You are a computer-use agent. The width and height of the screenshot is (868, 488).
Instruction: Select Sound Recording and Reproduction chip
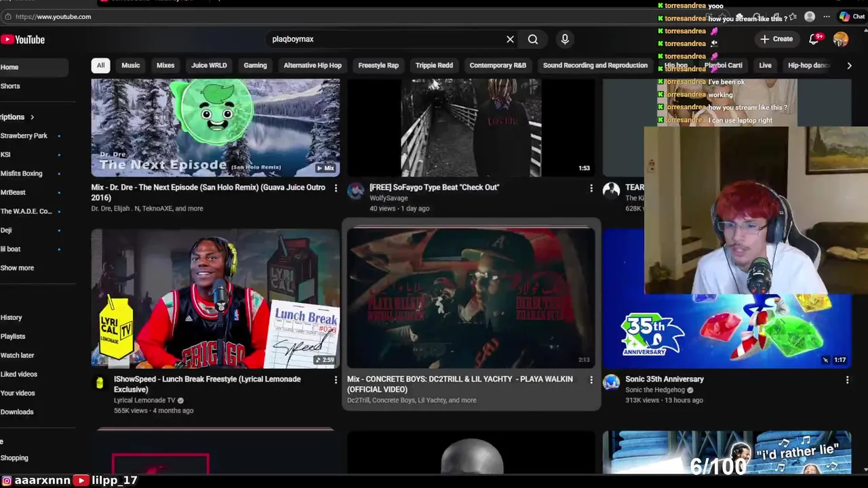coord(595,66)
